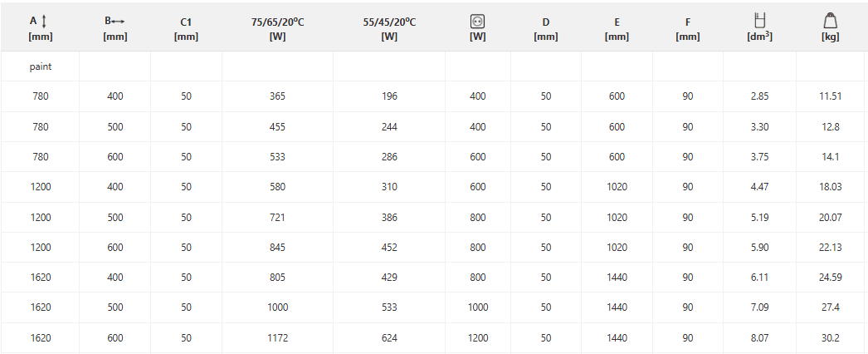
Task: Select the 721 W output cell
Action: (x=277, y=217)
